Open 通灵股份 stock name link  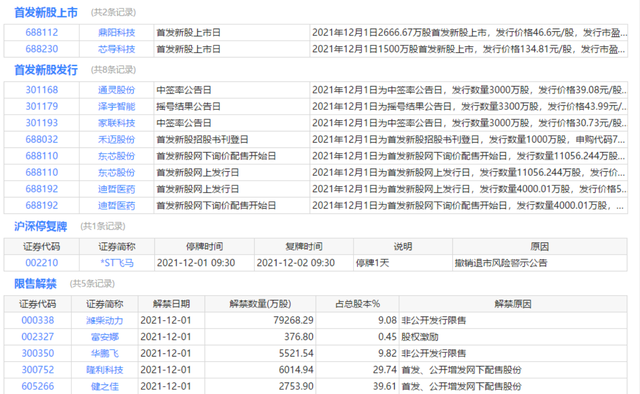tap(116, 90)
